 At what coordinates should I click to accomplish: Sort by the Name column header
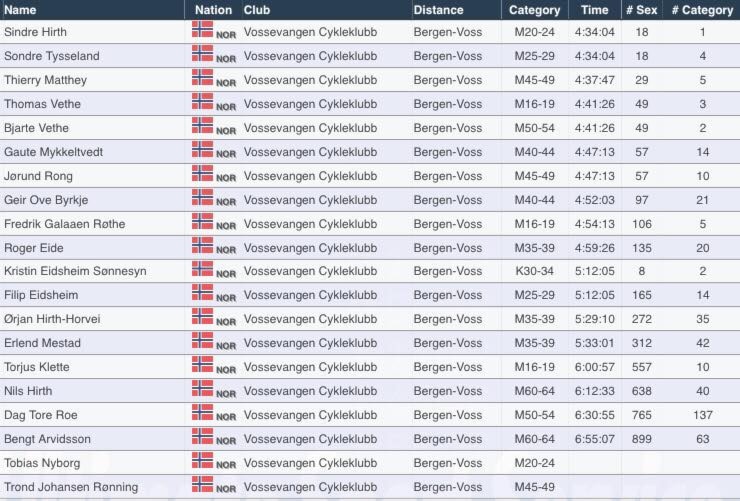[20, 10]
